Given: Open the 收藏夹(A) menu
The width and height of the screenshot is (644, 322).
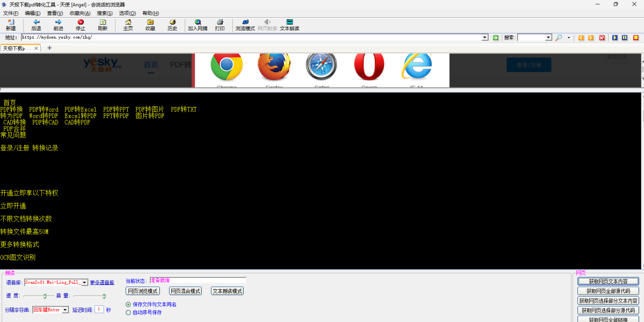Looking at the screenshot, I should coord(80,13).
